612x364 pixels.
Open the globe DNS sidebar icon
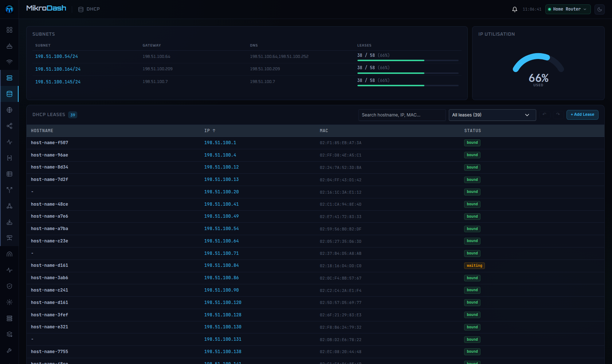click(9, 110)
